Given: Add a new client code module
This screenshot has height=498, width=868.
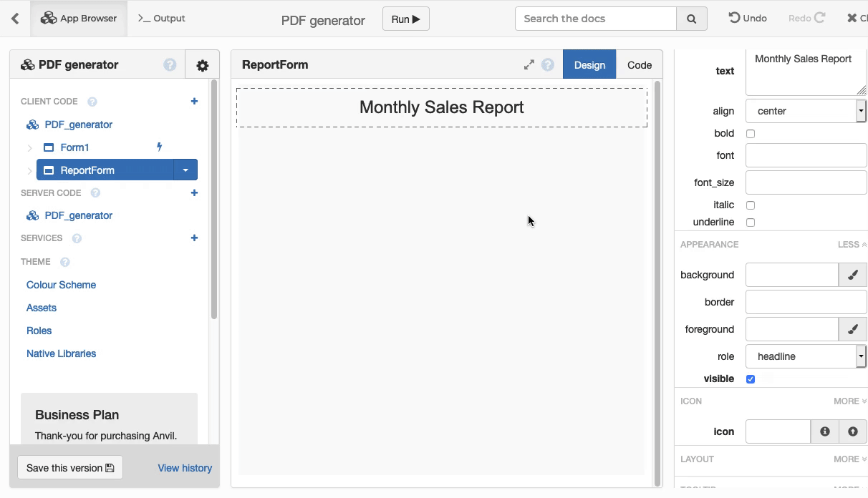Looking at the screenshot, I should tap(194, 102).
